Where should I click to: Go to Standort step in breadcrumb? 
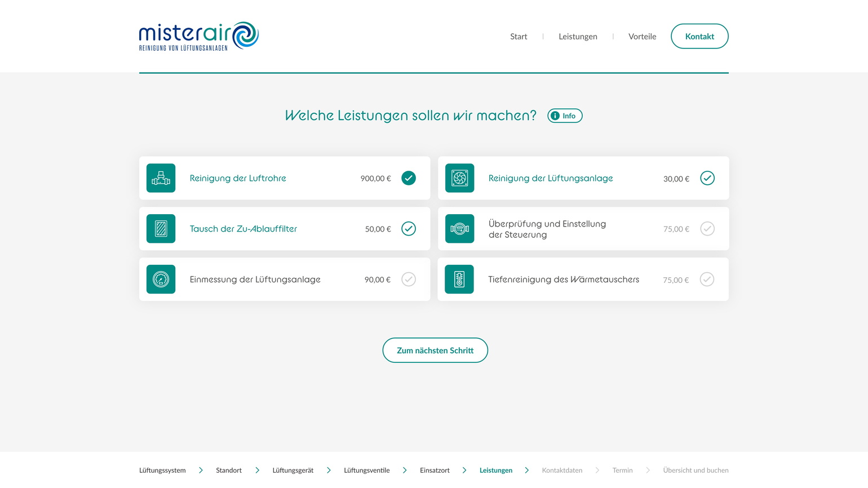coord(229,471)
